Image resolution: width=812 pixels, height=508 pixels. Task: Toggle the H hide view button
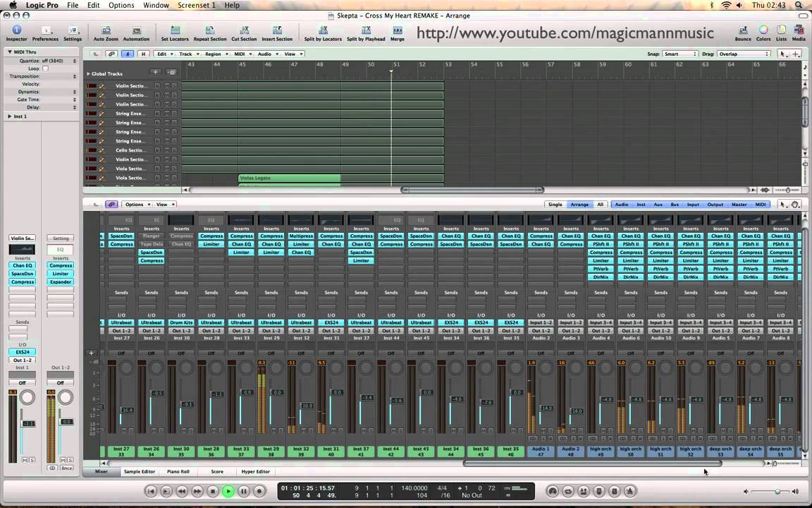(x=143, y=54)
